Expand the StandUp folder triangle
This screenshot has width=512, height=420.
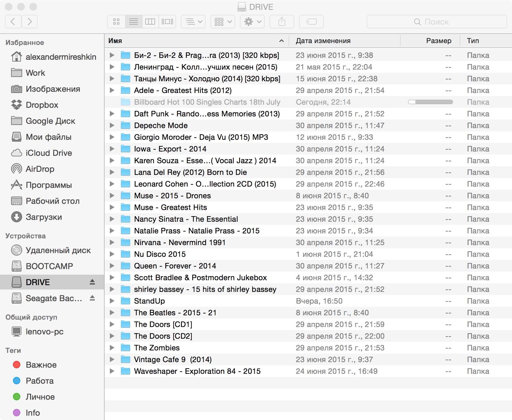[112, 301]
